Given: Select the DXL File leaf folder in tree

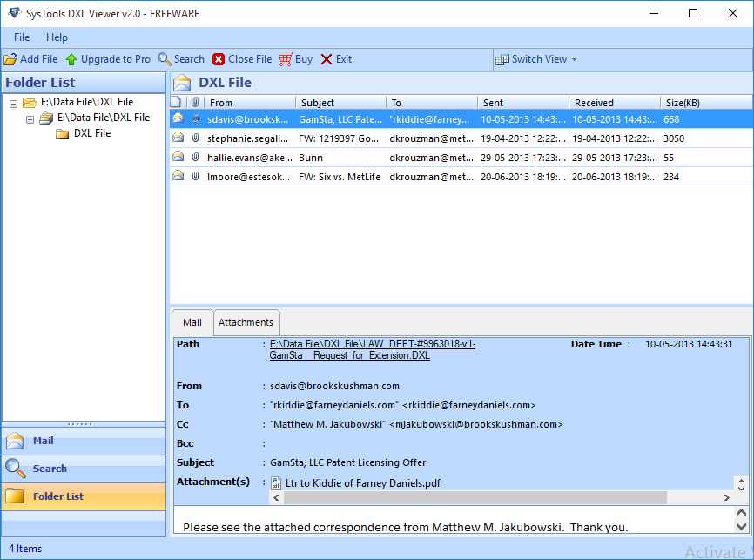Looking at the screenshot, I should (91, 133).
